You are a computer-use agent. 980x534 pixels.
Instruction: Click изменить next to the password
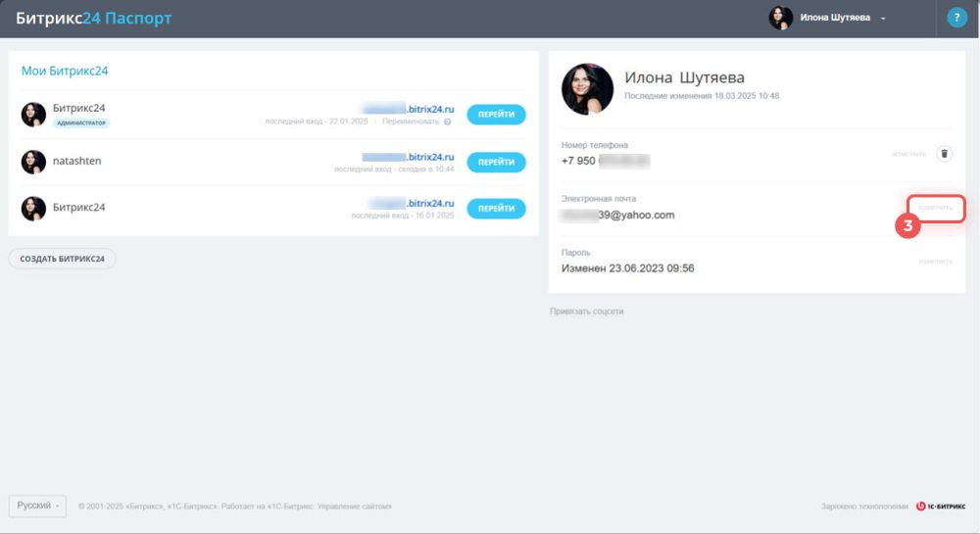click(x=936, y=261)
